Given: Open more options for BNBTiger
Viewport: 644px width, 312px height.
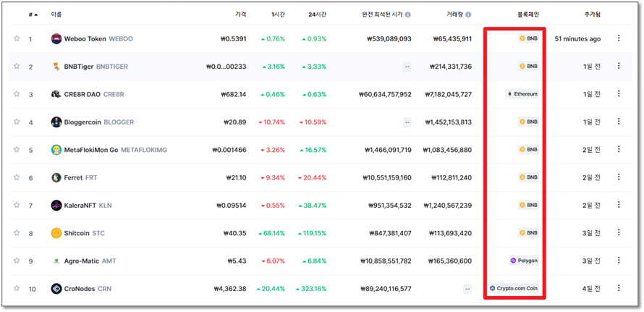Looking at the screenshot, I should (x=619, y=66).
